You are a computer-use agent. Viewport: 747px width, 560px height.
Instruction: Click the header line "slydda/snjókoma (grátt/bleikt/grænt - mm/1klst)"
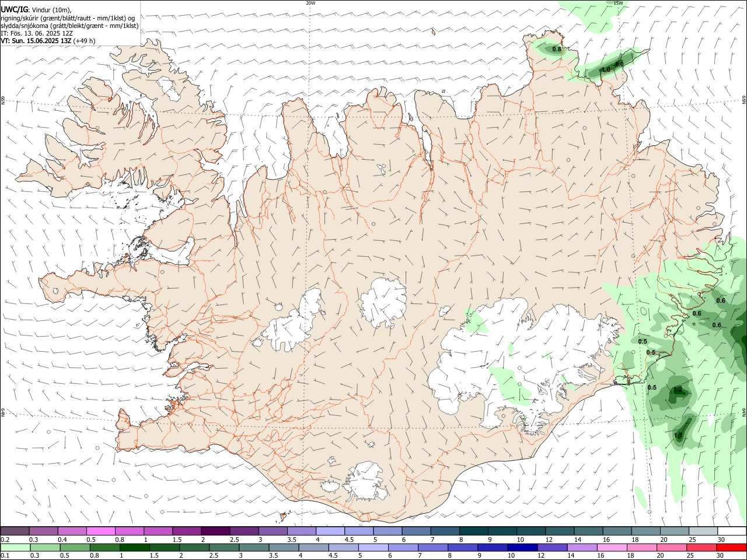[69, 26]
